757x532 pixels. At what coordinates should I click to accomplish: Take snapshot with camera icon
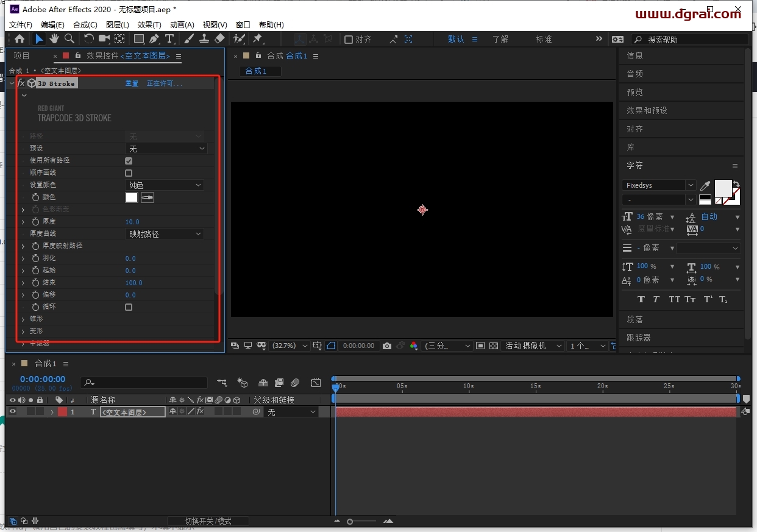(386, 346)
